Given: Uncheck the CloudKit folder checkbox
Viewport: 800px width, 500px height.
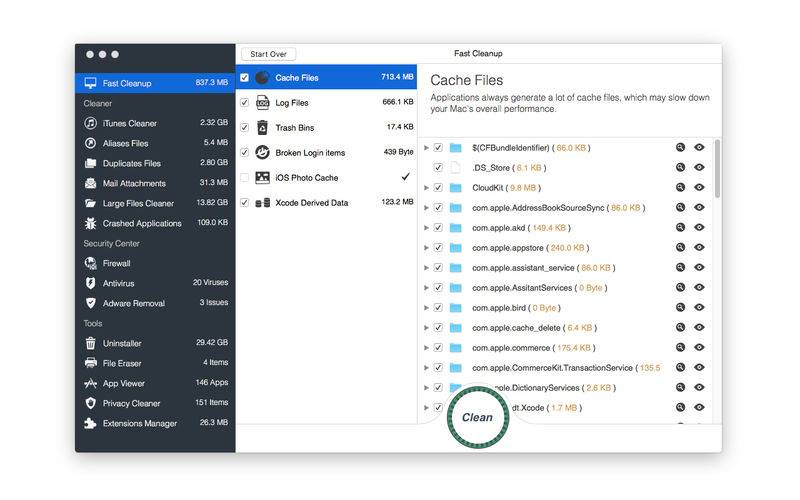Looking at the screenshot, I should coord(438,187).
